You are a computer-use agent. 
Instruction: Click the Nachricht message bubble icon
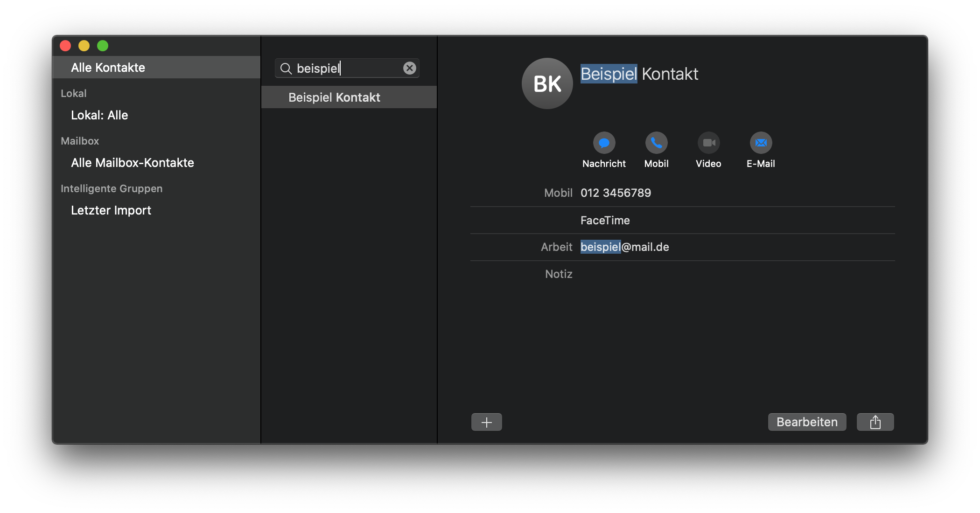pos(604,143)
